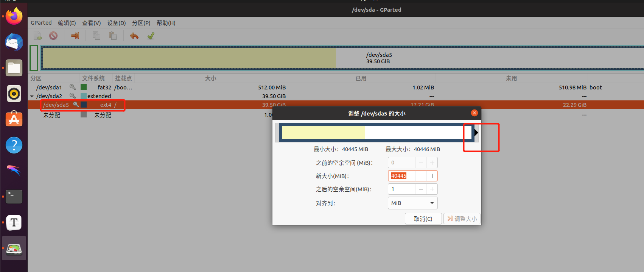The width and height of the screenshot is (644, 272).
Task: Click the right resize handle arrow of partition bar
Action: tap(476, 133)
